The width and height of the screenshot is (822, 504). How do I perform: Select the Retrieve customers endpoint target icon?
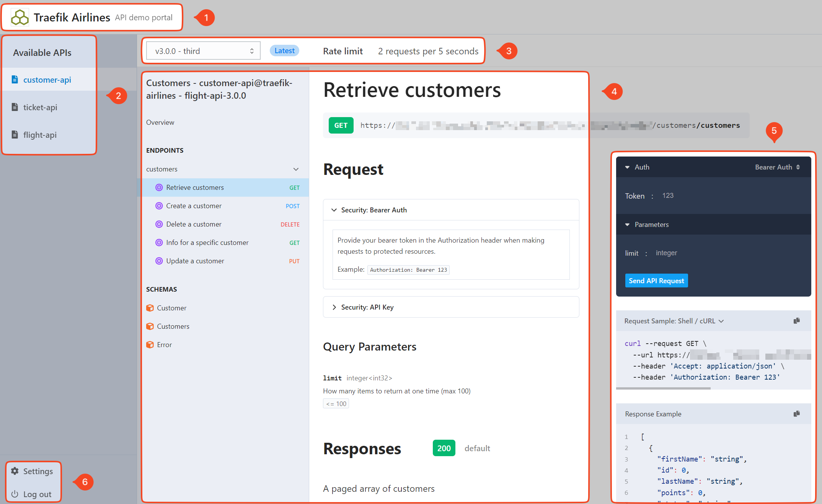click(x=159, y=188)
